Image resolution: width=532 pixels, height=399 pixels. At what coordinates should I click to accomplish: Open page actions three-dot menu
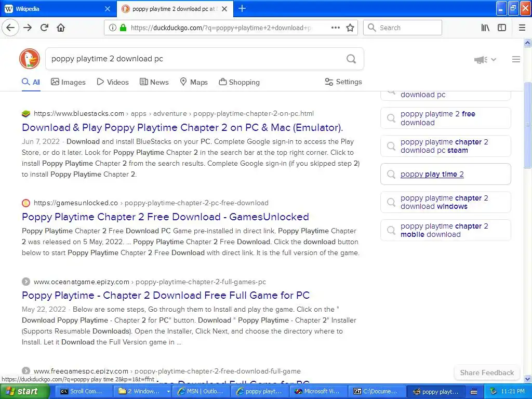335,28
